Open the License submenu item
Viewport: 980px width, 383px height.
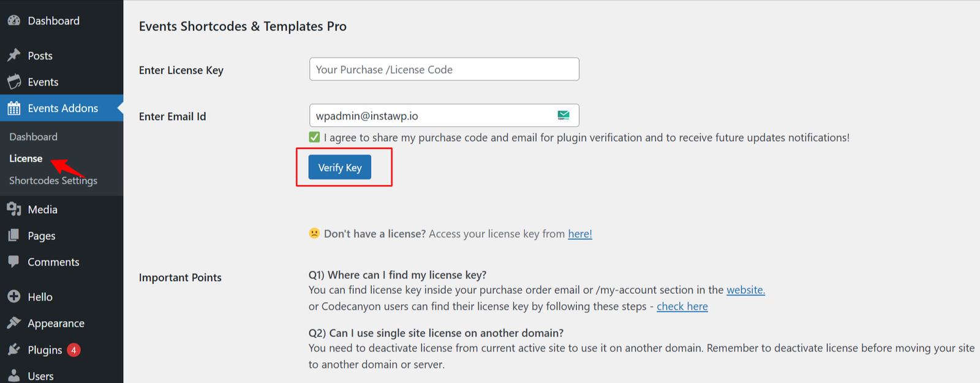(26, 158)
